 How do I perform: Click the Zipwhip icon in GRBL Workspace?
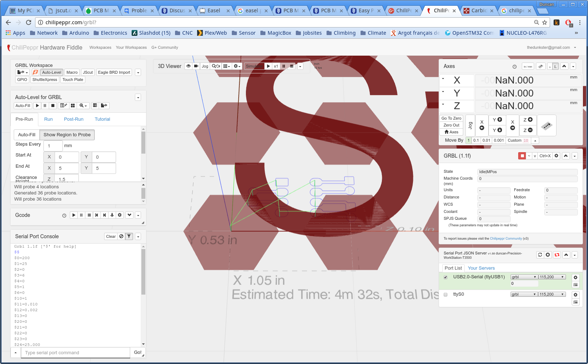tap(35, 72)
